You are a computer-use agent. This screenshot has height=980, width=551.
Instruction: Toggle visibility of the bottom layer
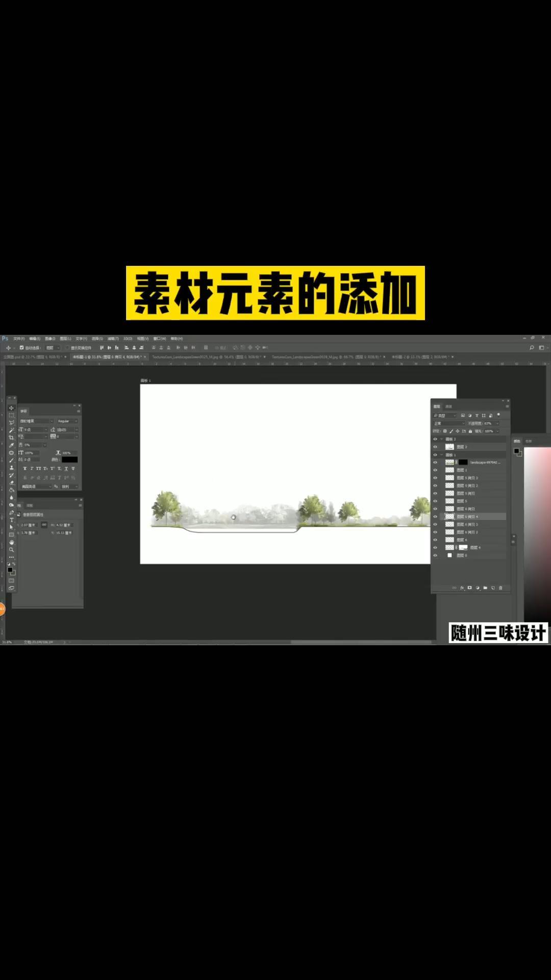point(435,555)
